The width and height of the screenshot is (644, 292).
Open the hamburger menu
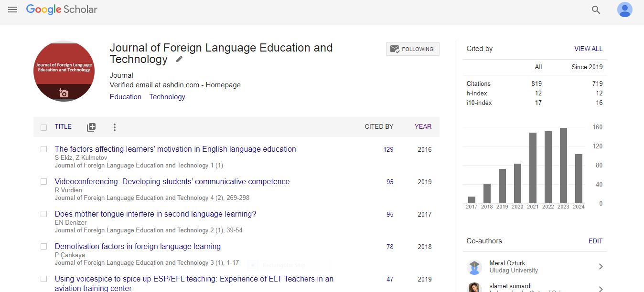[13, 10]
